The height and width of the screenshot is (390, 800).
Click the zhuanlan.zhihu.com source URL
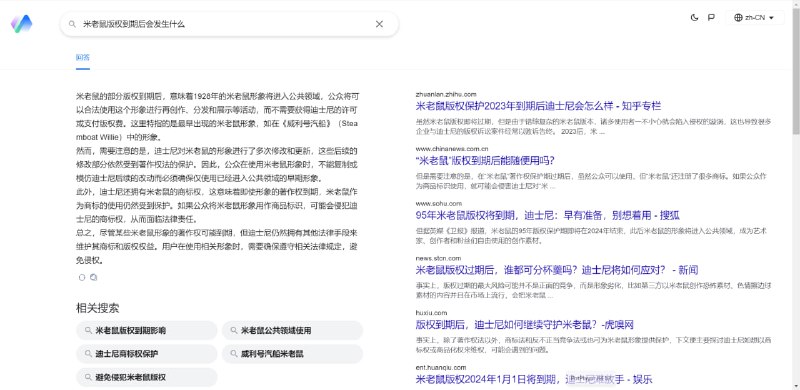446,94
